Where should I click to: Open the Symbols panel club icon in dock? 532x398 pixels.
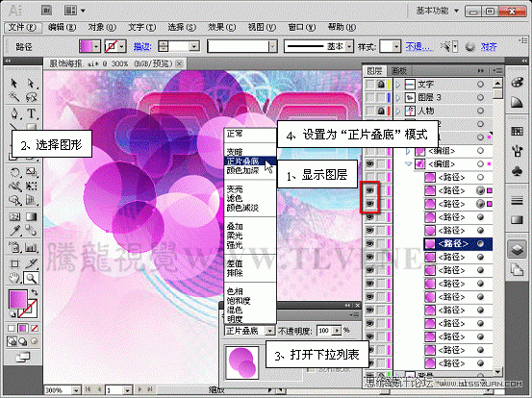[517, 171]
